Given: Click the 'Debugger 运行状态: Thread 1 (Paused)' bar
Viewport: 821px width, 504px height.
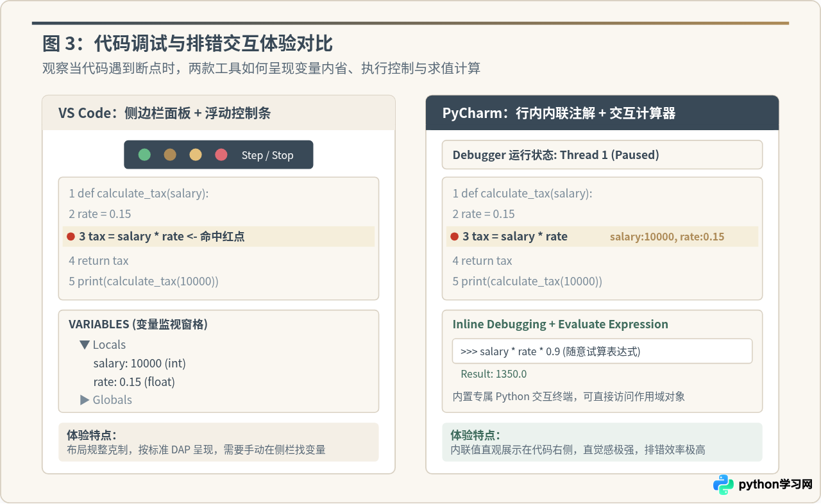Looking at the screenshot, I should click(602, 155).
